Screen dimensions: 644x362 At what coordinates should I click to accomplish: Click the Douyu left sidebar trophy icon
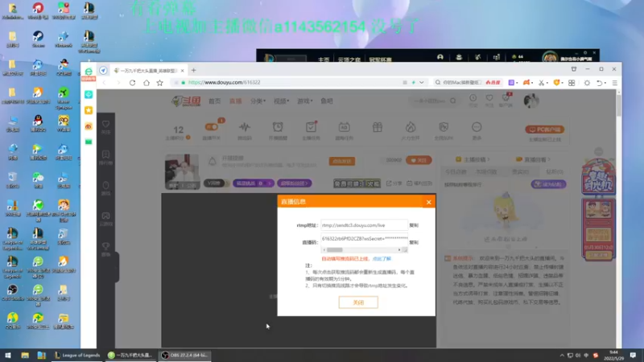pos(105,246)
